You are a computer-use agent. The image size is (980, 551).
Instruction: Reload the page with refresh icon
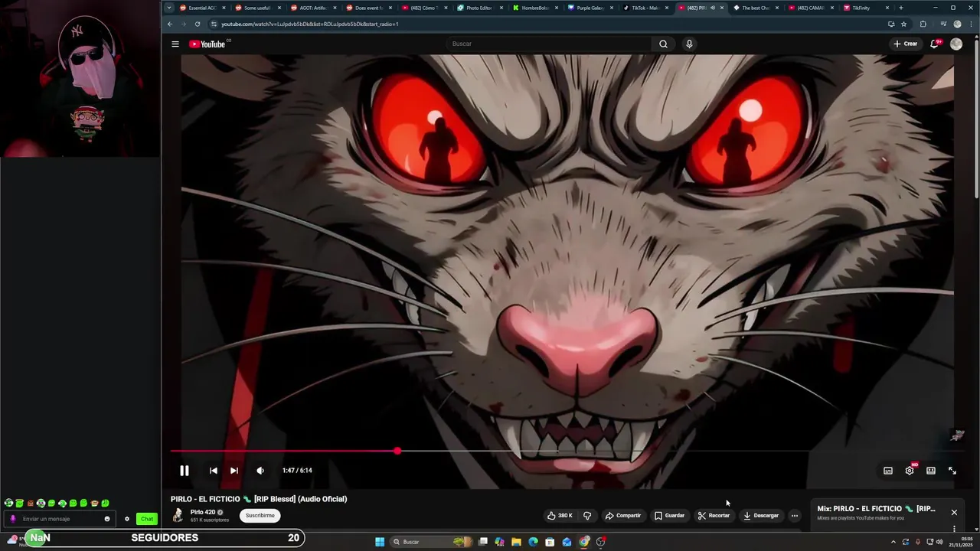click(198, 24)
